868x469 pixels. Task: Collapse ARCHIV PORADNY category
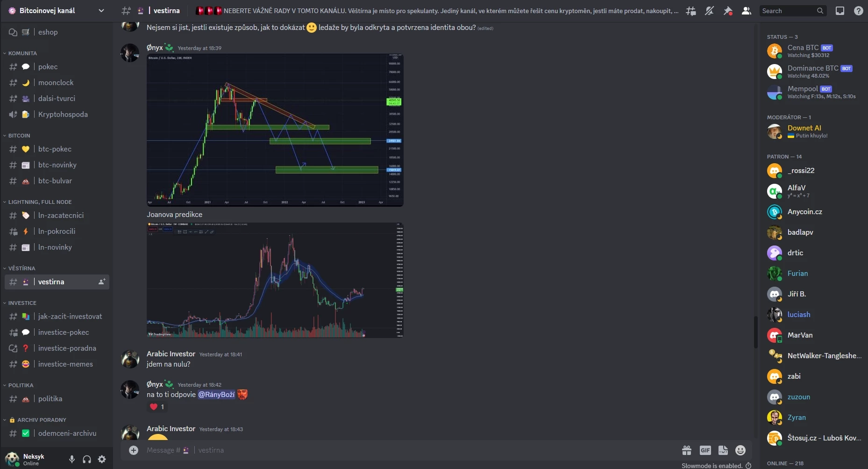click(37, 420)
